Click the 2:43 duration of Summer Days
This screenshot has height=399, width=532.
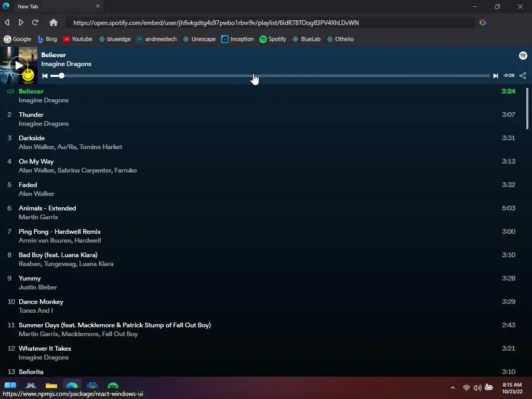click(x=508, y=325)
